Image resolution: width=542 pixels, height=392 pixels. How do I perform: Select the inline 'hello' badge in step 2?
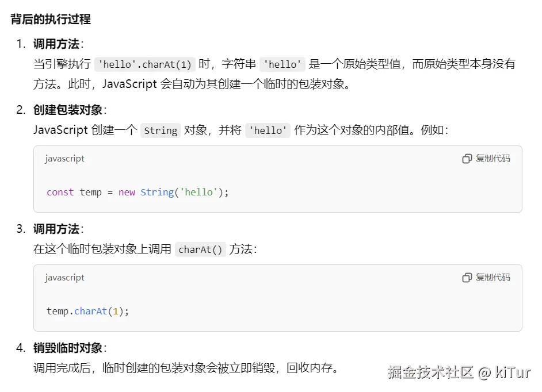coord(268,130)
